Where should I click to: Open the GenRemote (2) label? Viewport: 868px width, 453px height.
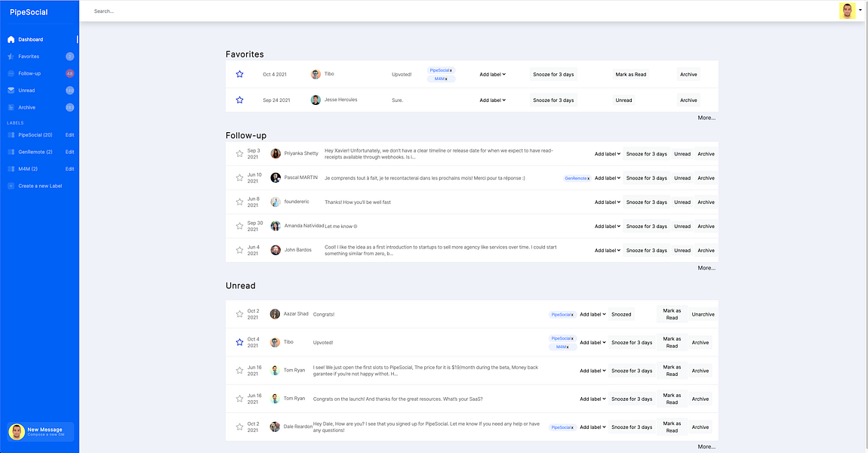pos(35,152)
